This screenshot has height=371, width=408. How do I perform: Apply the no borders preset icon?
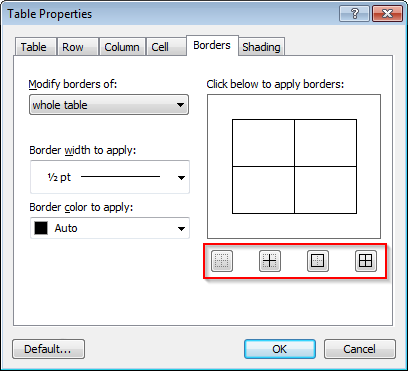click(222, 261)
